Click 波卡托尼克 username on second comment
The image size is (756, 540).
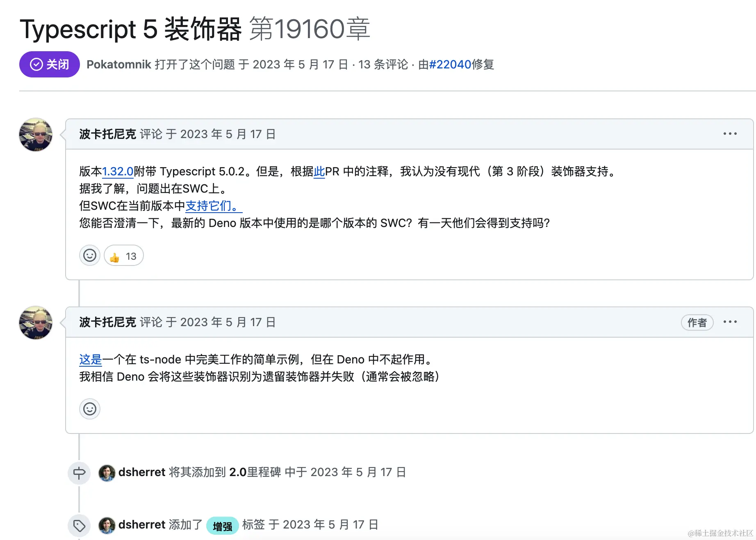[x=107, y=322]
